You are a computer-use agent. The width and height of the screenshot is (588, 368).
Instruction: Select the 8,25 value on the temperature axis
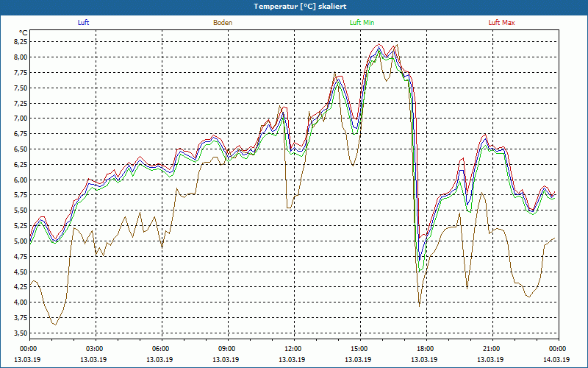[x=21, y=42]
